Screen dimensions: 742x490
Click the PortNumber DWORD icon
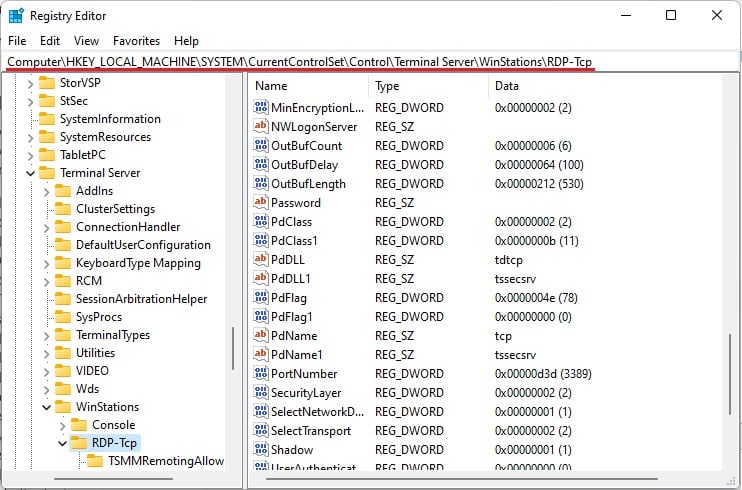(x=261, y=373)
